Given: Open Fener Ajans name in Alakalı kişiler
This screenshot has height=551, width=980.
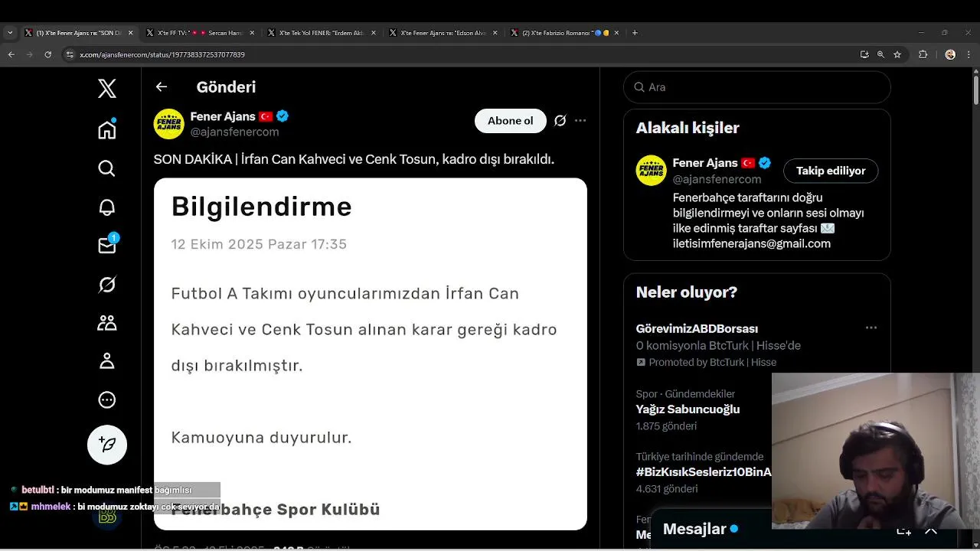Looking at the screenshot, I should click(705, 163).
